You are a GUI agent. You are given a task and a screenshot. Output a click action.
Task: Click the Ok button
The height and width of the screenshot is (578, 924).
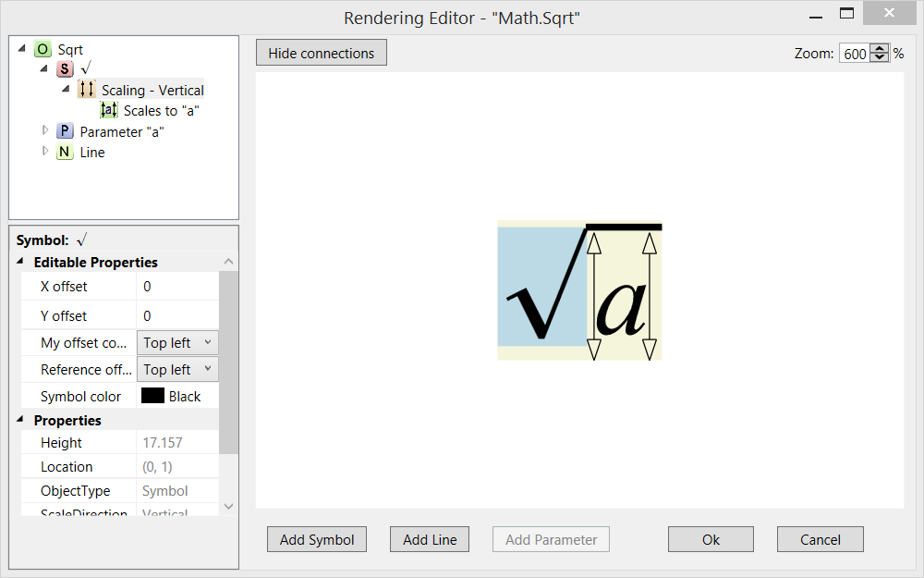tap(711, 539)
